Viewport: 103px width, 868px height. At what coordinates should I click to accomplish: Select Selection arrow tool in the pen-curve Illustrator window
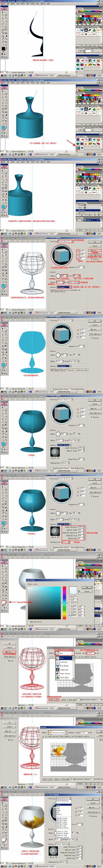[3, 13]
